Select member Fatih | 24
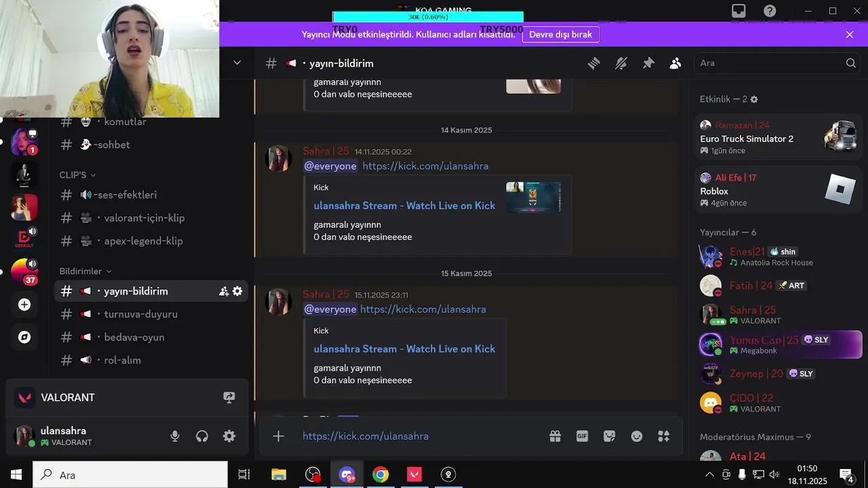This screenshot has height=488, width=868. (778, 285)
